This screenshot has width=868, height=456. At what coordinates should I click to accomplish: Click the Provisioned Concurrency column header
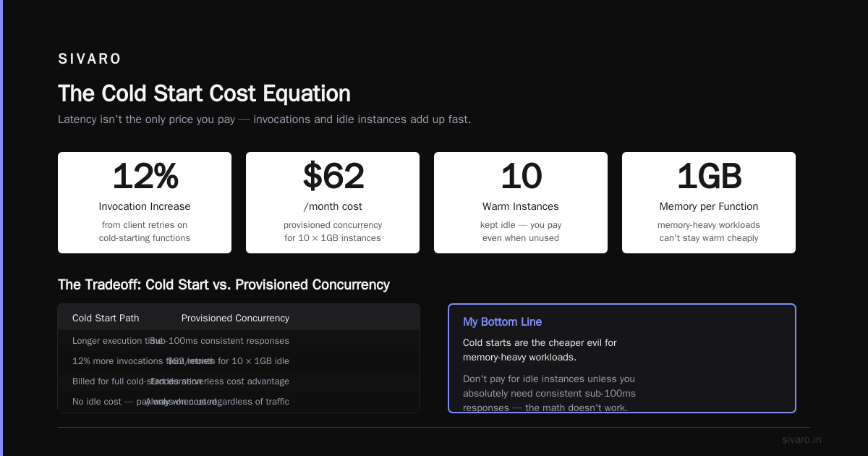(235, 318)
